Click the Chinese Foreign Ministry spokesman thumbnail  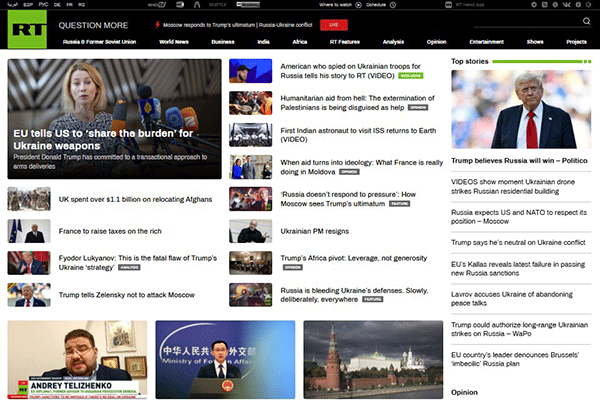225,360
